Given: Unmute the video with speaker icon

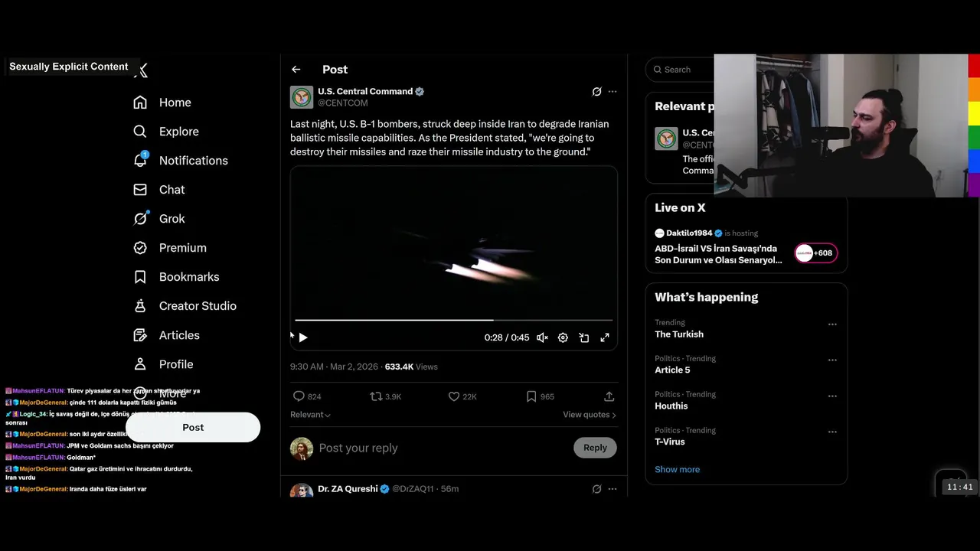Looking at the screenshot, I should click(x=542, y=337).
